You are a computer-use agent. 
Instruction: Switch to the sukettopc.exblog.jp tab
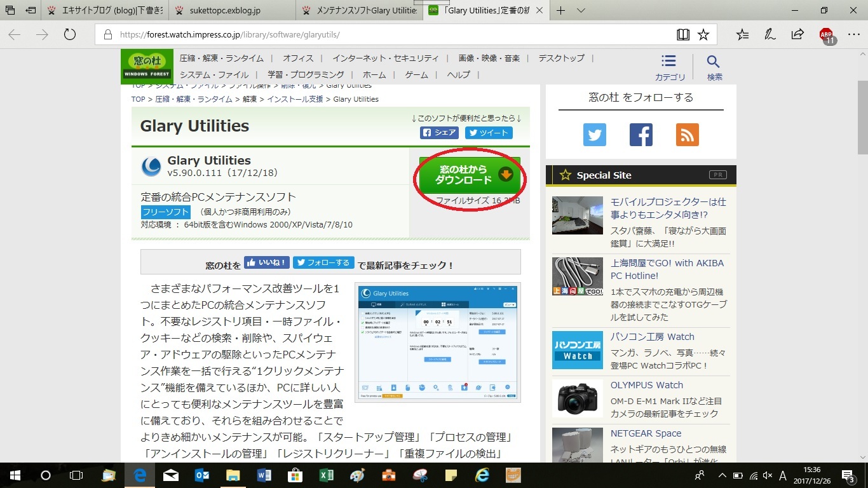231,10
